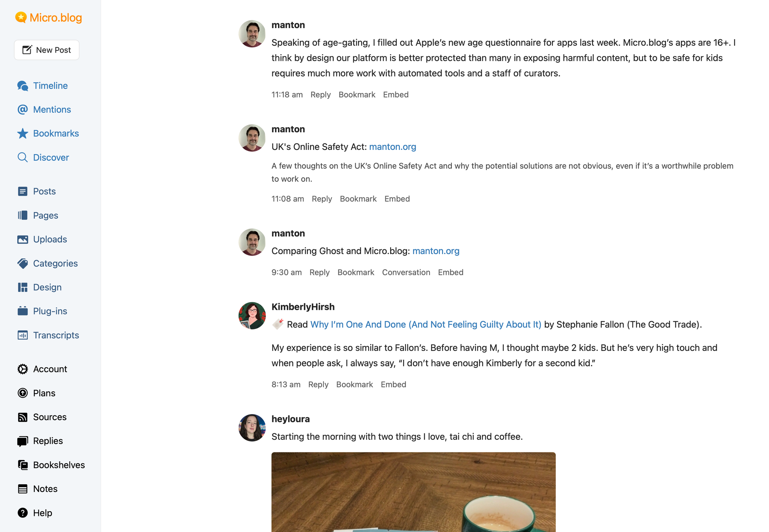Viewport: 769px width, 532px height.
Task: Click the Micro.blog logo
Action: click(48, 17)
